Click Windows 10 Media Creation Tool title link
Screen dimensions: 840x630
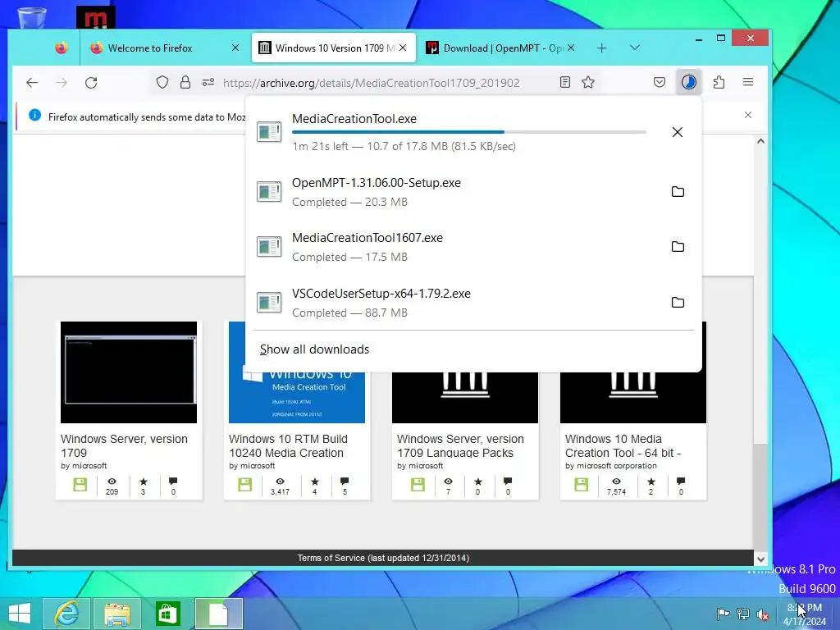[x=623, y=445]
